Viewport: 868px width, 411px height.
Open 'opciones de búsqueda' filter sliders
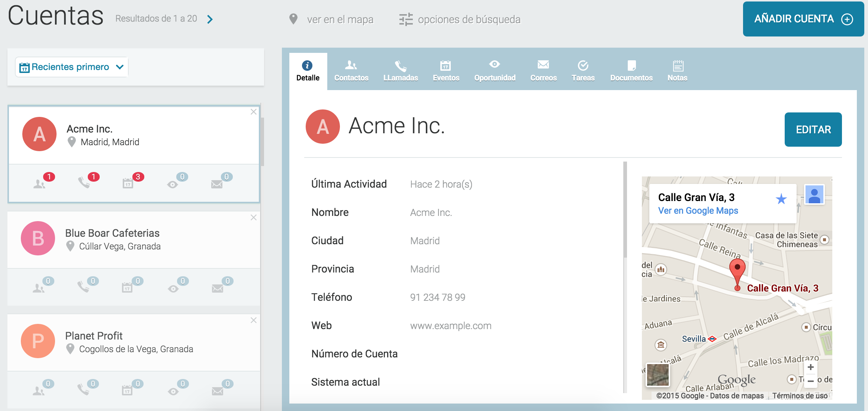click(x=406, y=19)
